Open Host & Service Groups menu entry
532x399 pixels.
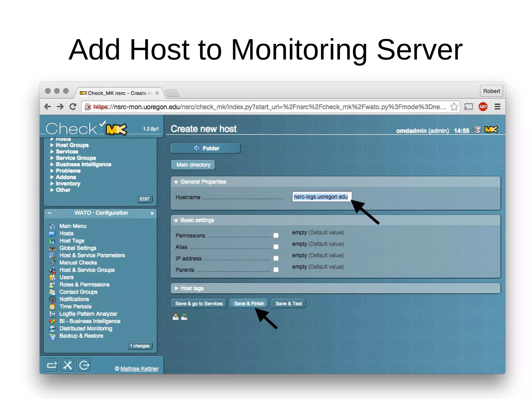pyautogui.click(x=87, y=270)
